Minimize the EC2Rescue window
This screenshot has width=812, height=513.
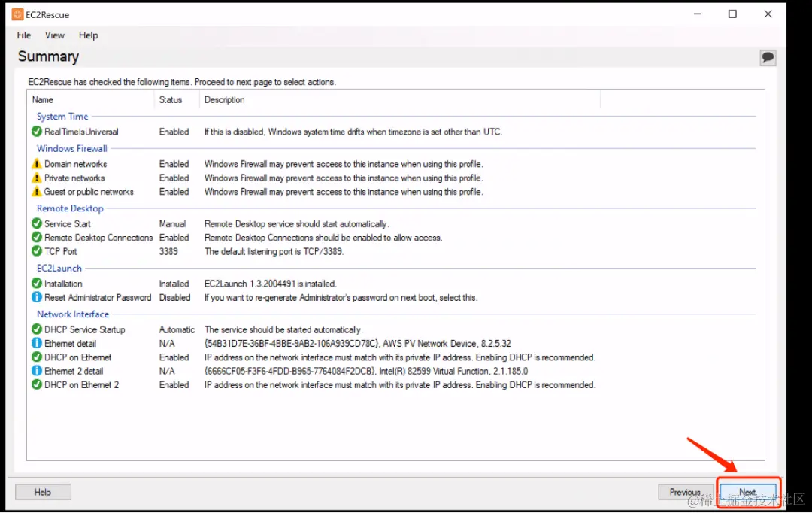[698, 14]
